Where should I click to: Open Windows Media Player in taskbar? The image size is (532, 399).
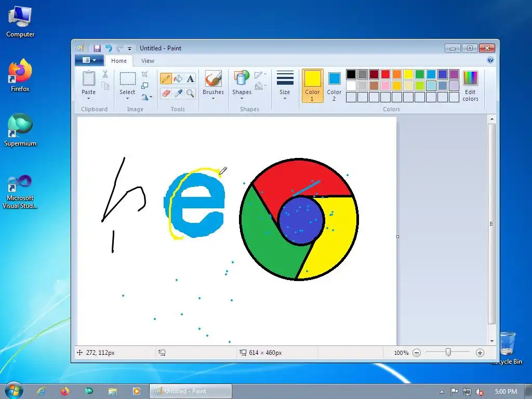coord(137,391)
